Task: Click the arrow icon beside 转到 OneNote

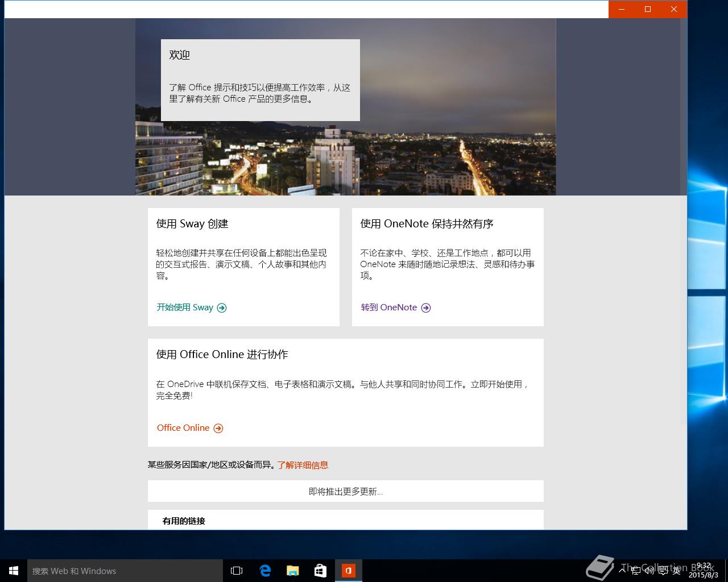Action: click(x=425, y=307)
